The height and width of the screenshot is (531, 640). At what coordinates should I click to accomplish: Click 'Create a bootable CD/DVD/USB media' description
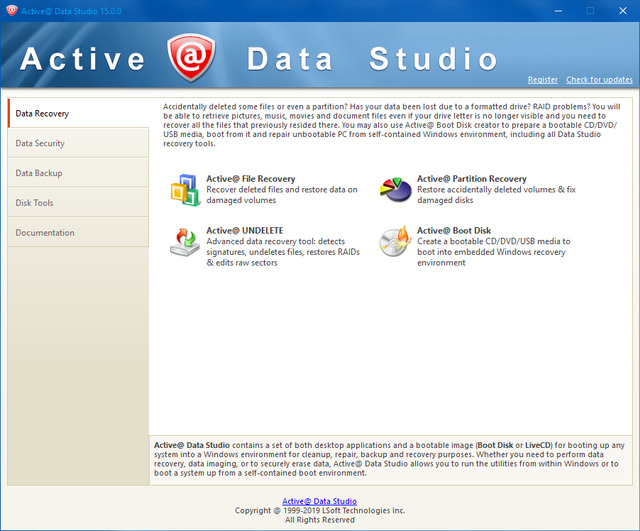(493, 252)
